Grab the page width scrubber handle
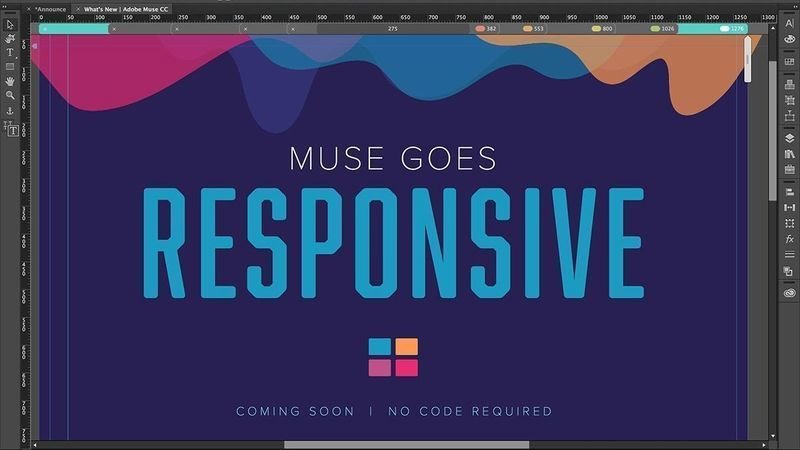The width and height of the screenshot is (800, 450). point(747,59)
